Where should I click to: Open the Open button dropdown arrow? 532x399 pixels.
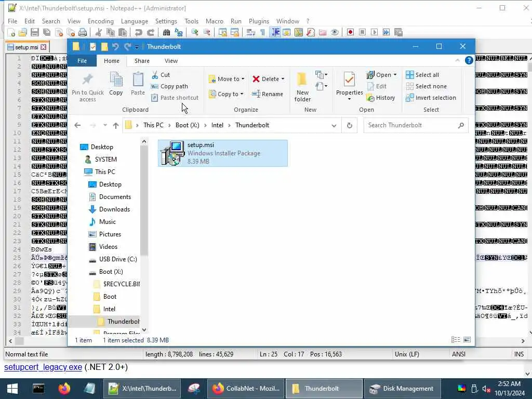pos(395,75)
